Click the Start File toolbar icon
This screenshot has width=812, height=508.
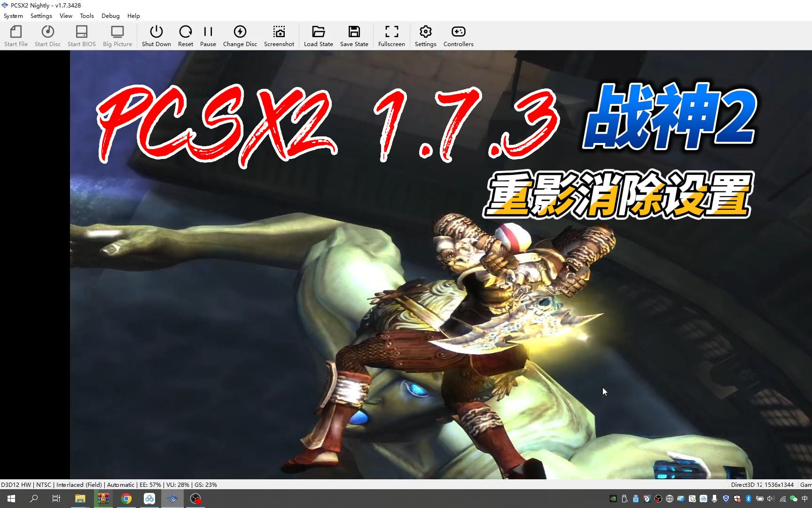[16, 36]
